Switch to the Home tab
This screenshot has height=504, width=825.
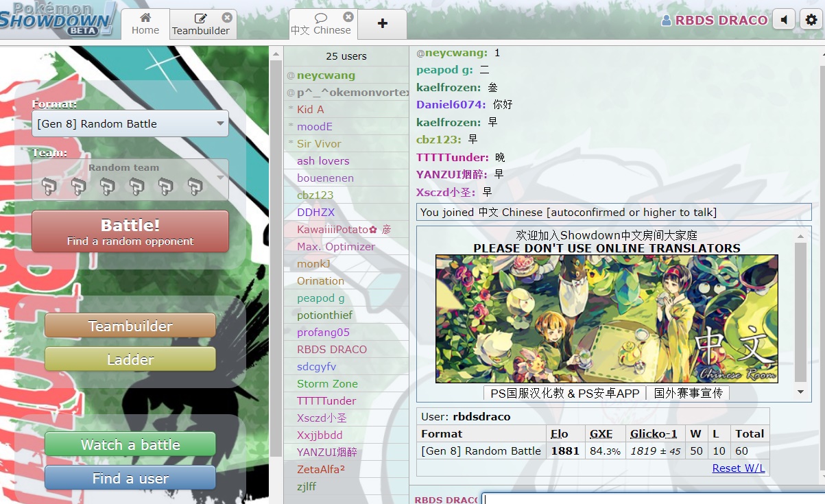click(145, 24)
